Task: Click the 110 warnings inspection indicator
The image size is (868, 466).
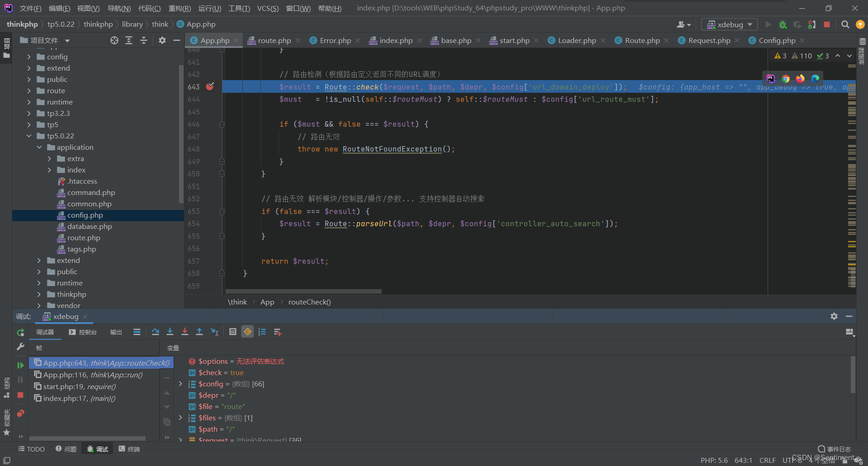Action: click(802, 56)
